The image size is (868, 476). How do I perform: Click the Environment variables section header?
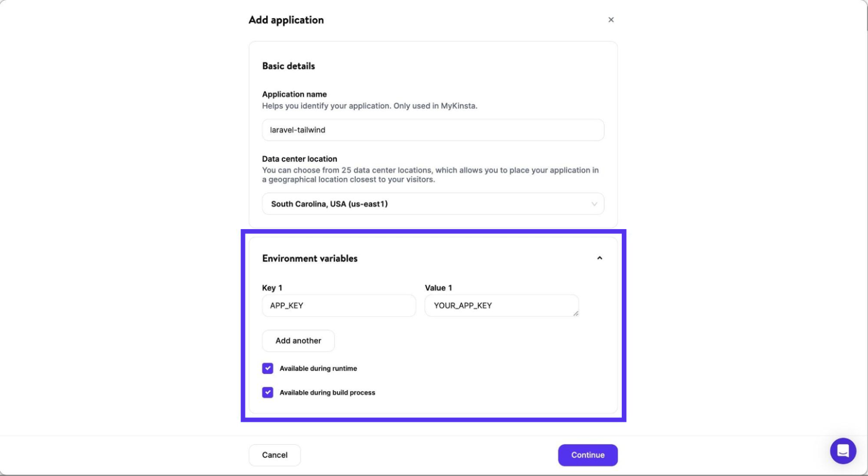pyautogui.click(x=310, y=258)
